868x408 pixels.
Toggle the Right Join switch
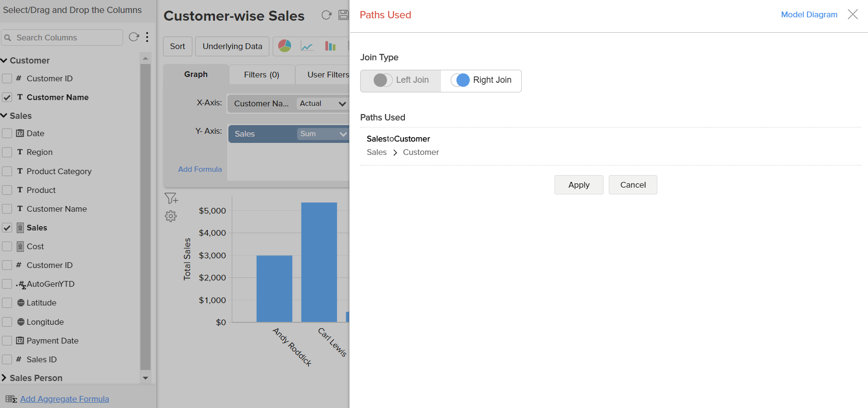click(460, 80)
